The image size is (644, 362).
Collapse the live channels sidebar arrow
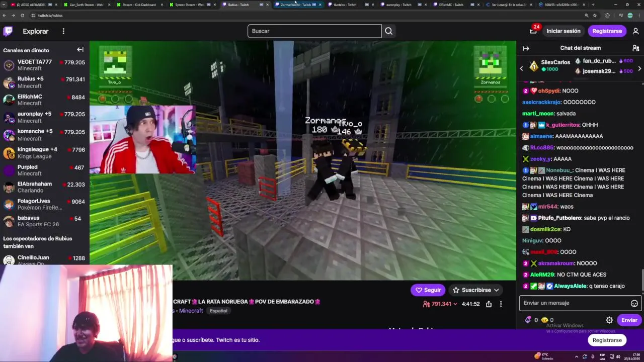[x=80, y=50]
